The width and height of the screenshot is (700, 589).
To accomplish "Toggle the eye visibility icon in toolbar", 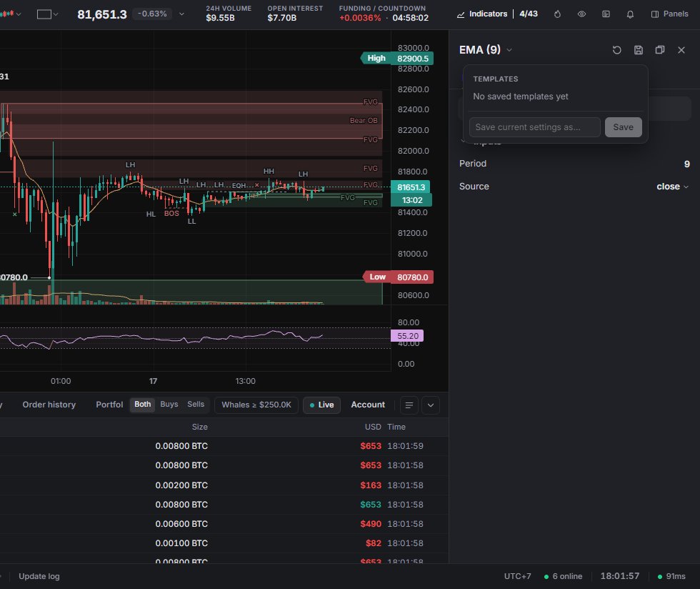I will coord(581,14).
